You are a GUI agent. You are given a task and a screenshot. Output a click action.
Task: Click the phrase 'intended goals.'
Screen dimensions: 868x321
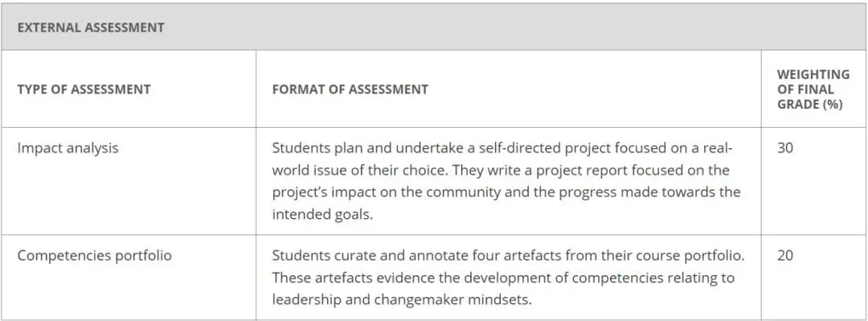click(323, 215)
